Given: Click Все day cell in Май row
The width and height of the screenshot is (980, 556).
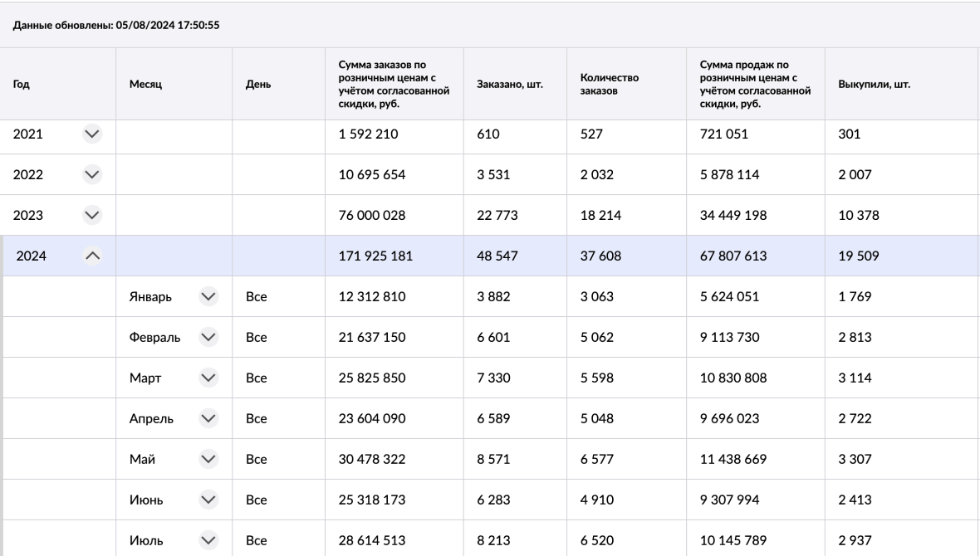Looking at the screenshot, I should click(x=279, y=459).
